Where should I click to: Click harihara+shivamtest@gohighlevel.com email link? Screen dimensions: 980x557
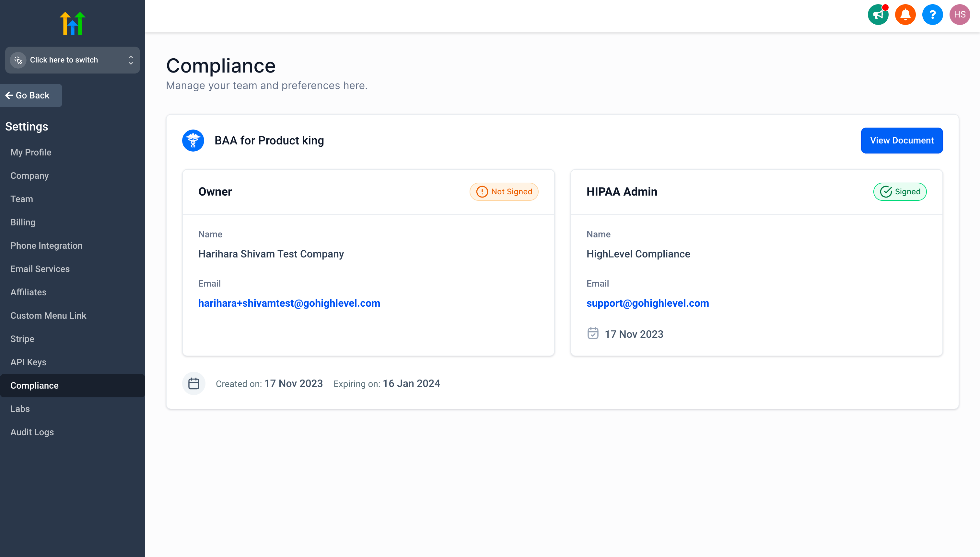click(289, 303)
